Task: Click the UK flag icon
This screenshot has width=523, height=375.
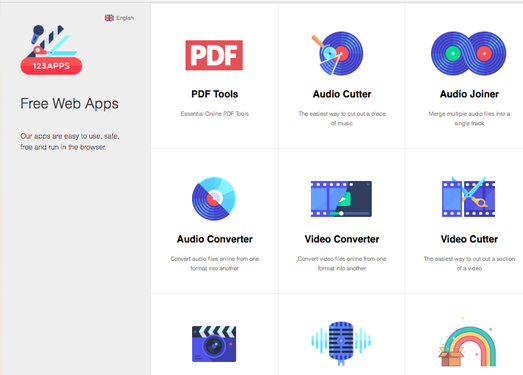Action: click(109, 18)
